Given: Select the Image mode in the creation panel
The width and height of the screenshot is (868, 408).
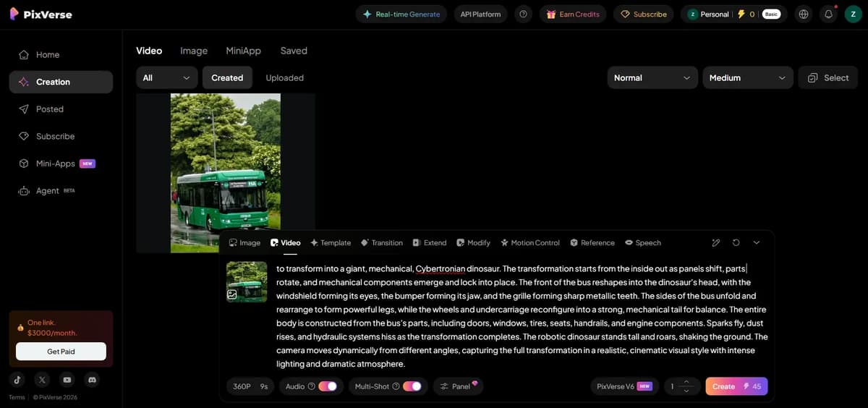Looking at the screenshot, I should tap(244, 242).
